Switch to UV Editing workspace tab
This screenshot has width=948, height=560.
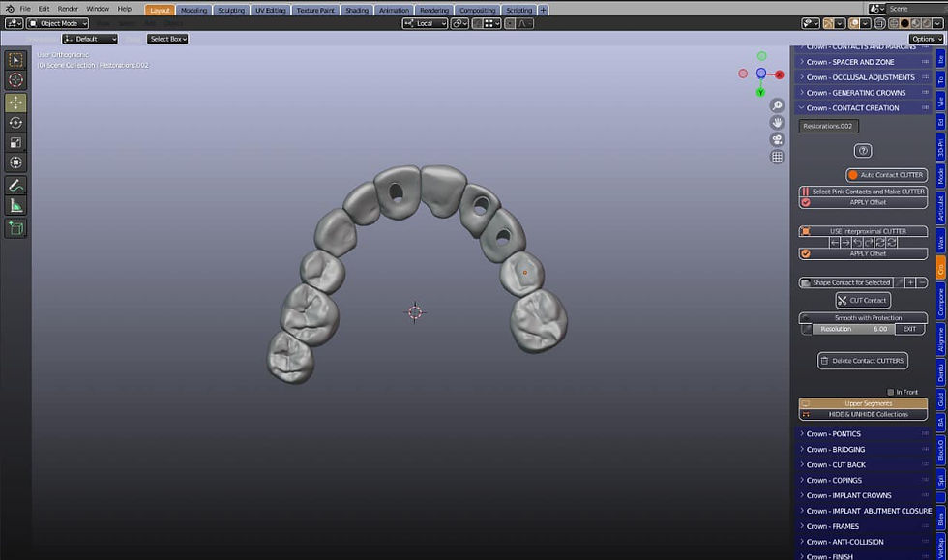point(270,11)
